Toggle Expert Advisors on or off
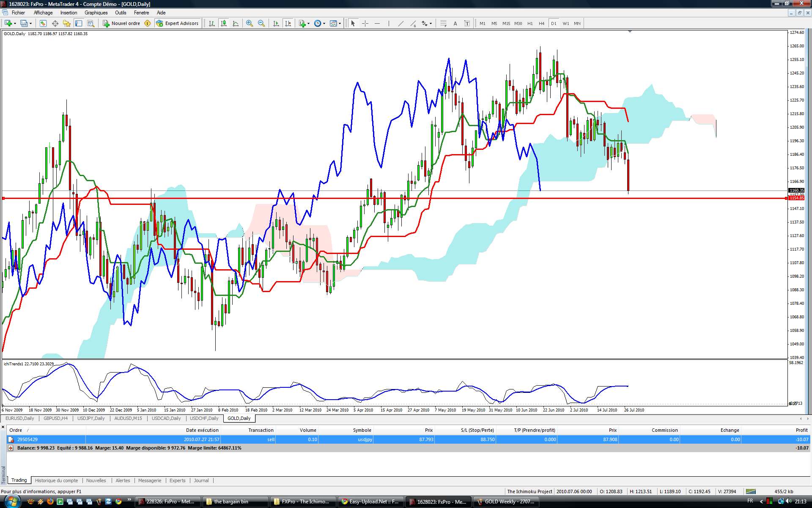 pyautogui.click(x=177, y=23)
